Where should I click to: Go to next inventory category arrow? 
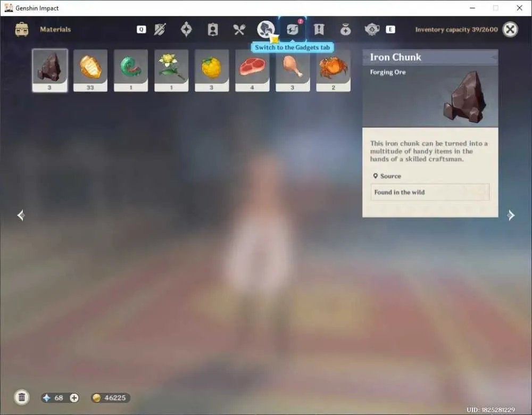coord(511,215)
